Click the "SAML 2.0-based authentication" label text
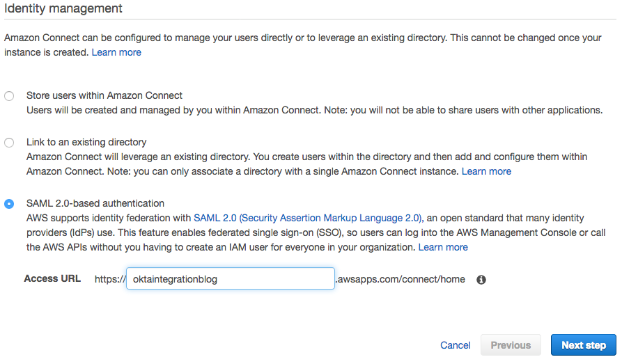The height and width of the screenshot is (364, 622). (x=95, y=203)
